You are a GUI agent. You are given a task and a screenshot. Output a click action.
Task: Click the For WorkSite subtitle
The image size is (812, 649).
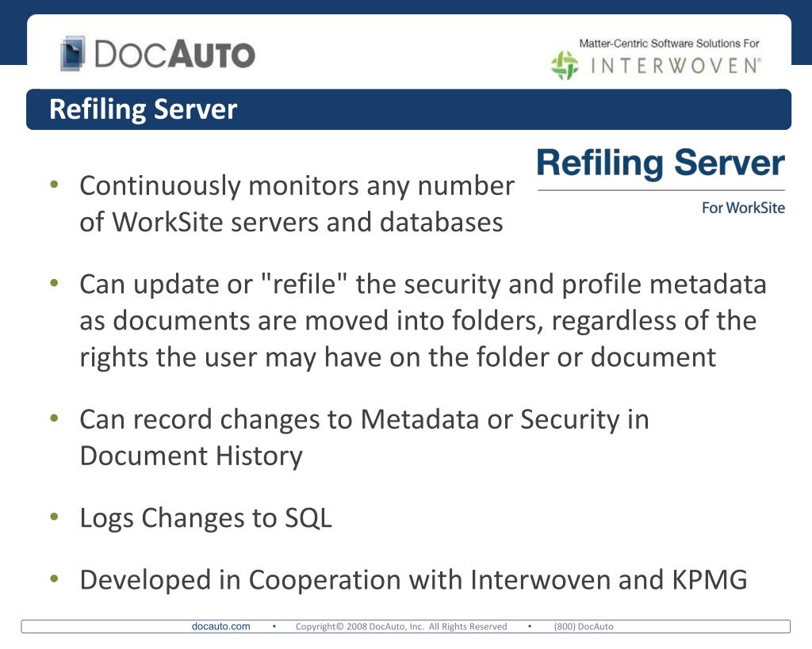point(743,208)
